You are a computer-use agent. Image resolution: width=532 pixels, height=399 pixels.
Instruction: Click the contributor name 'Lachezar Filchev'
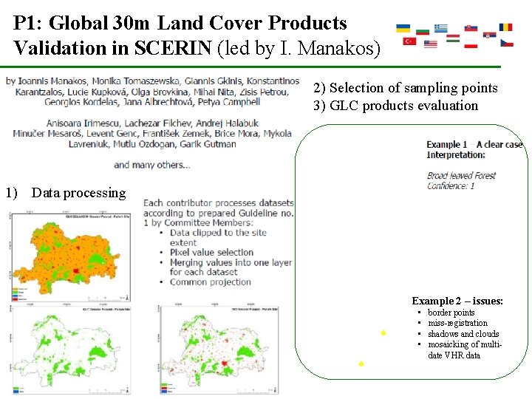[158, 123]
